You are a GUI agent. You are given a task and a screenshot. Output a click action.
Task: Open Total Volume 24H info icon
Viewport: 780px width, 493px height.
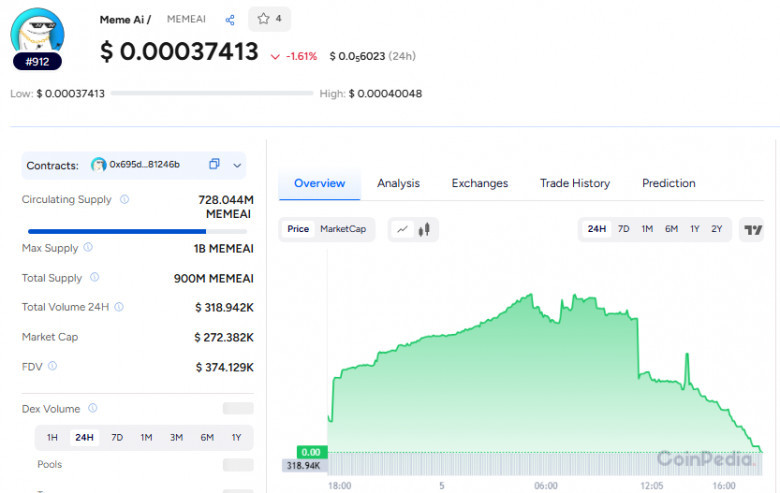[x=119, y=307]
